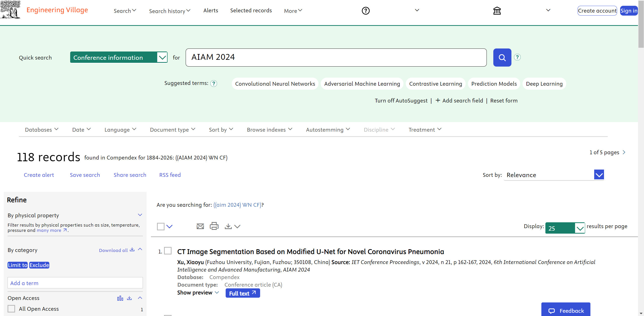644x316 pixels.
Task: Open search tips help icon beside search button
Action: (517, 58)
